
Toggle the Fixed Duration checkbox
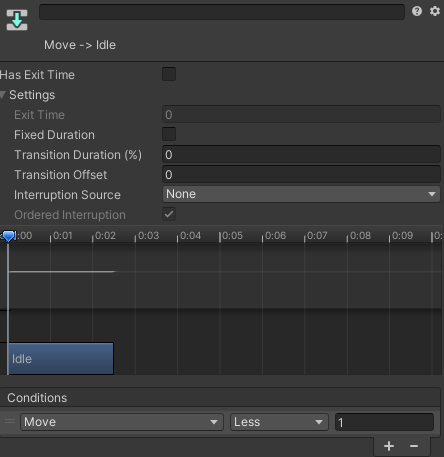pos(169,134)
